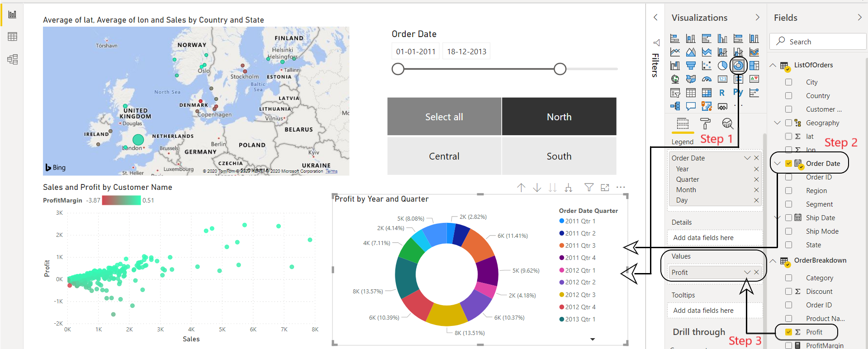Check the City field checkbox

click(x=789, y=82)
